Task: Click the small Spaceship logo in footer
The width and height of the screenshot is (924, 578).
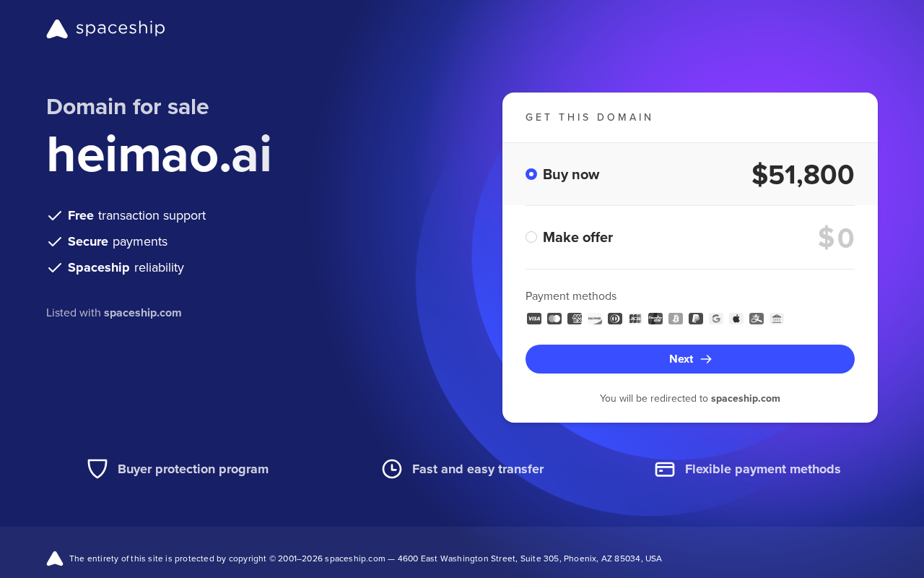Action: 55,558
